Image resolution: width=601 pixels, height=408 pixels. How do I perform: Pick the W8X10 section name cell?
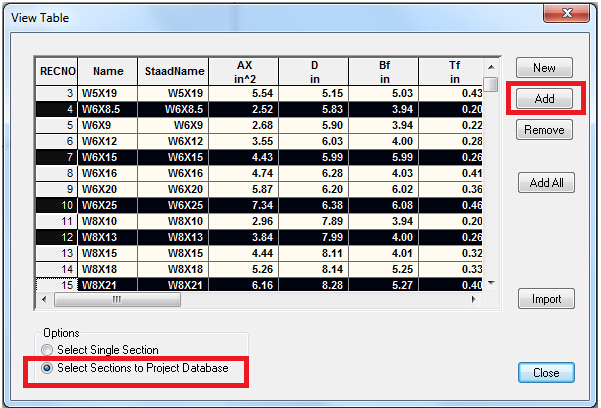pos(108,220)
